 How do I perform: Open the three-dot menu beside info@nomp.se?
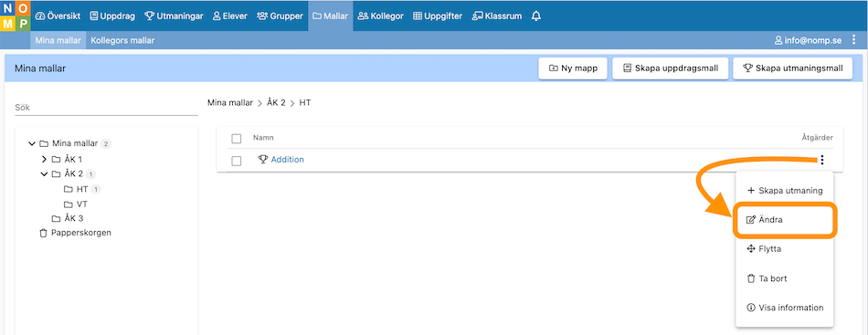pos(854,40)
